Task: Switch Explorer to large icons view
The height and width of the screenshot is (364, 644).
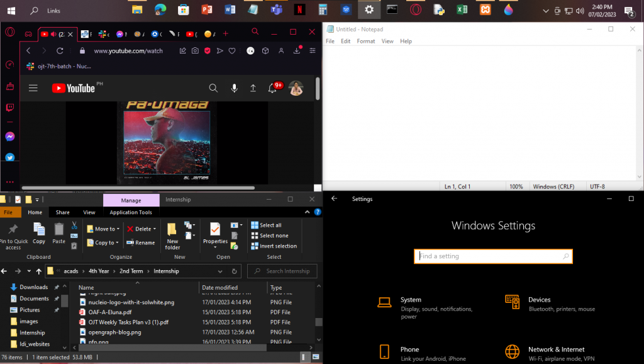Action: (x=316, y=357)
